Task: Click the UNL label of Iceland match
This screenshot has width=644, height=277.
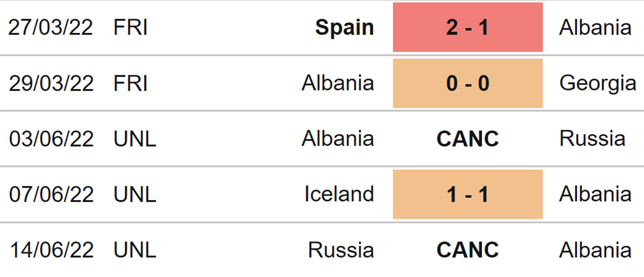Action: (135, 194)
